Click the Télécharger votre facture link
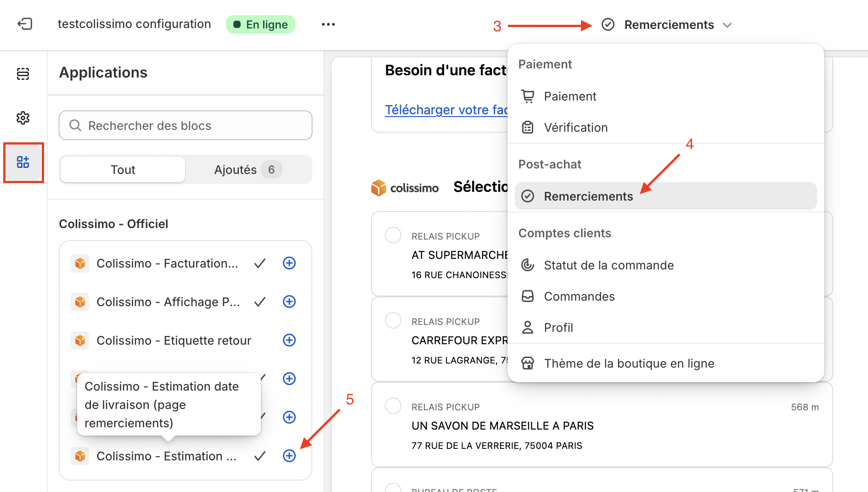This screenshot has height=492, width=868. click(446, 110)
